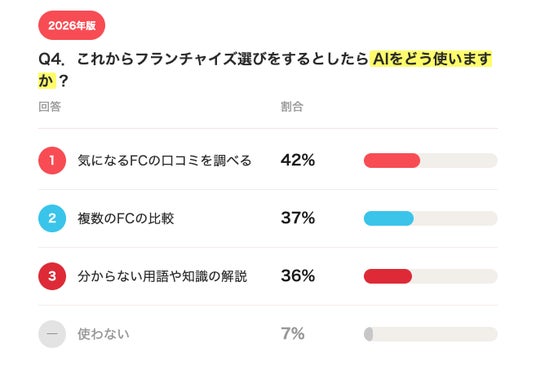Select the 使わない answer text
Image resolution: width=536 pixels, height=370 pixels.
[103, 334]
